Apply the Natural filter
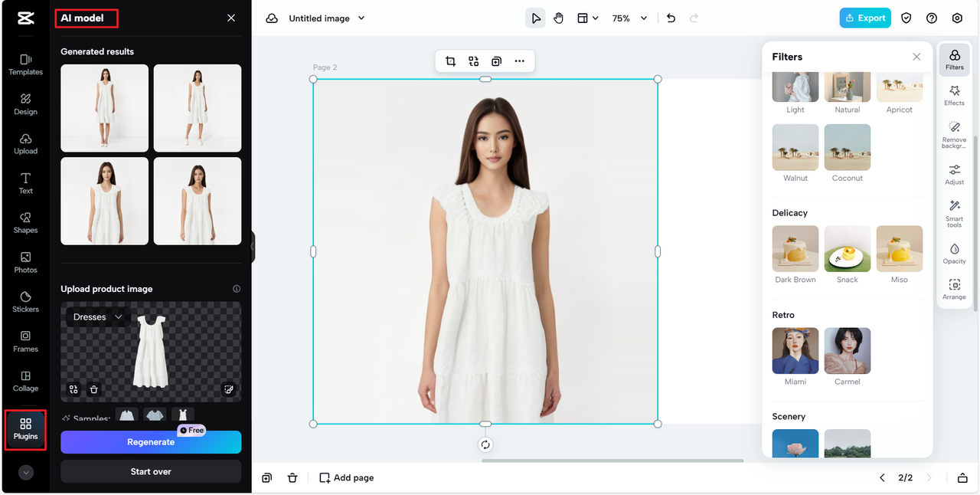 pyautogui.click(x=848, y=87)
